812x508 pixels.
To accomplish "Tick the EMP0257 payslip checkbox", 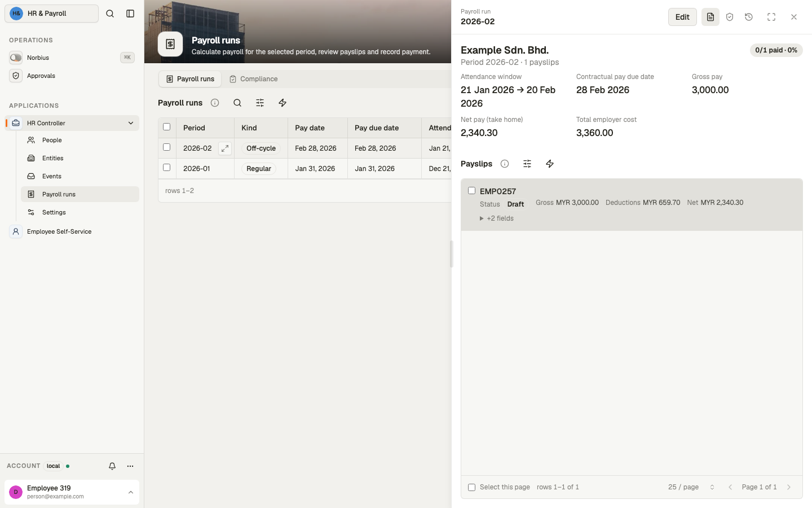I will point(472,191).
